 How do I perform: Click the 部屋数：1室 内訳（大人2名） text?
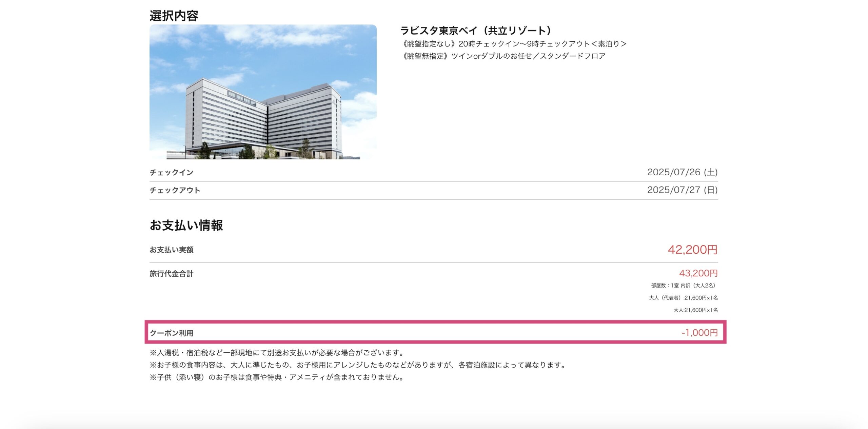[x=684, y=286]
